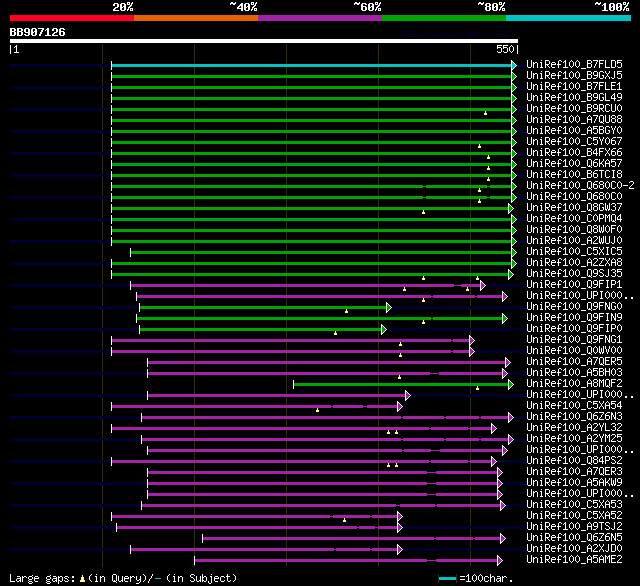Open the UniRef100_B9GXJ5 hit label
Screen dimensions: 640x586
(574, 75)
